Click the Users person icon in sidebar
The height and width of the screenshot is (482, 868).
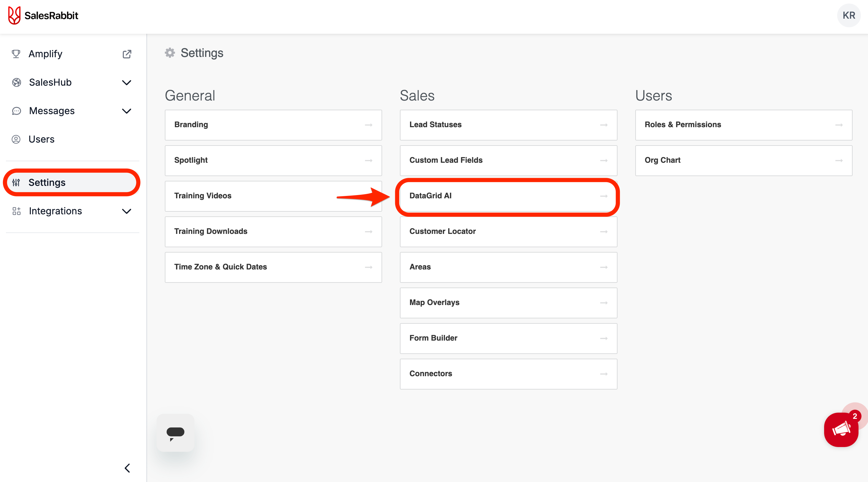[x=16, y=139]
